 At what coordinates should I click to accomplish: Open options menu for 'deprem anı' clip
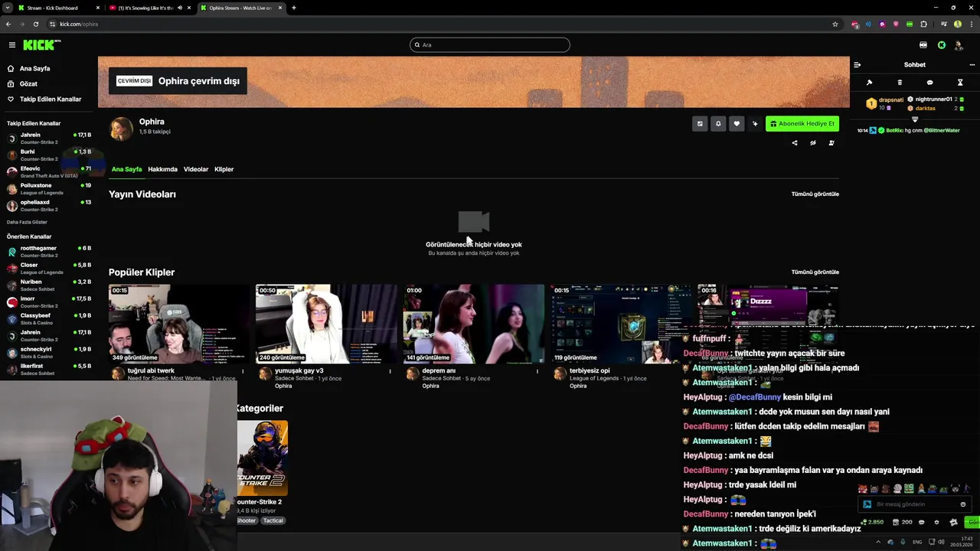537,372
